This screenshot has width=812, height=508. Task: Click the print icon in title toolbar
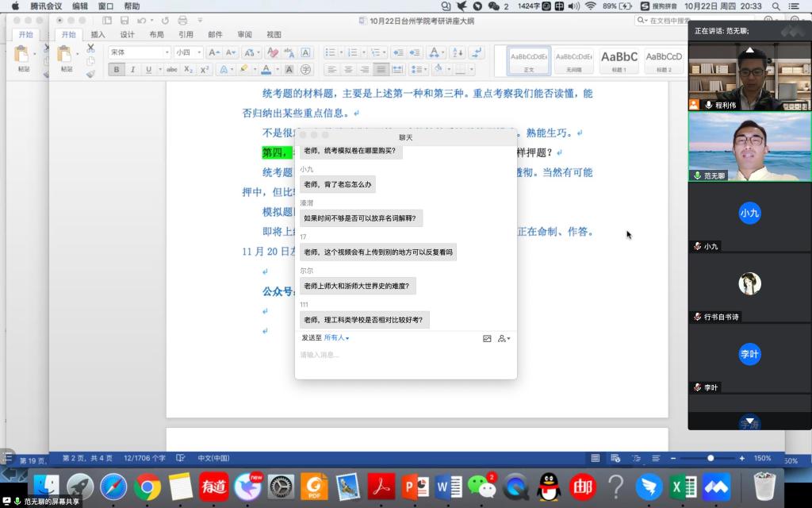tap(184, 20)
